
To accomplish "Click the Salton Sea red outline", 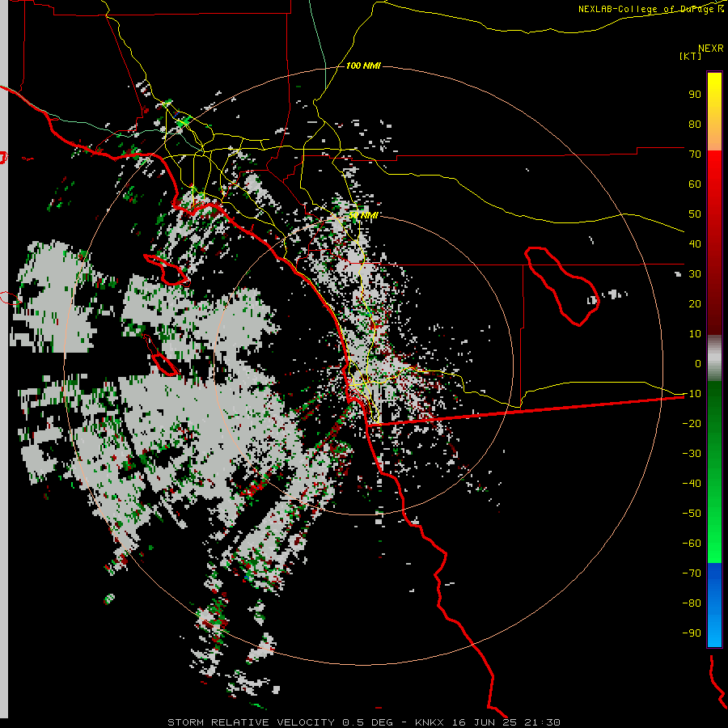I will 562,286.
